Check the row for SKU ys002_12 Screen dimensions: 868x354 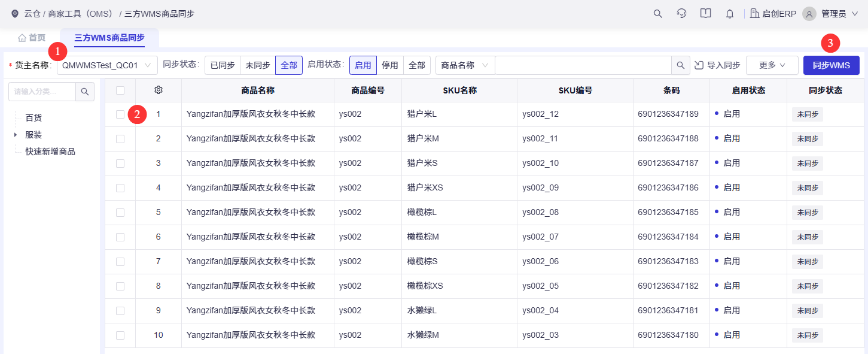click(x=120, y=114)
